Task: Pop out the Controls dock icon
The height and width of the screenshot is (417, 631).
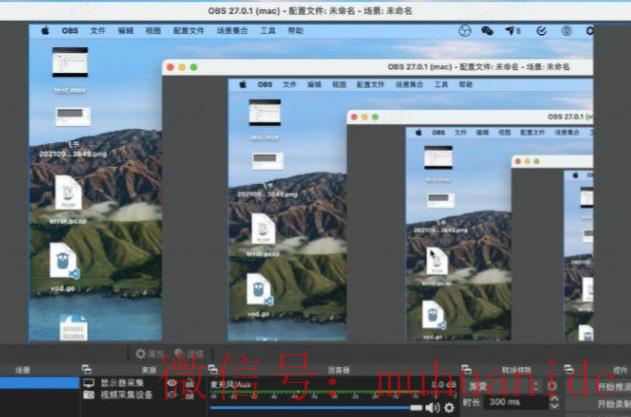Action: coord(569,369)
